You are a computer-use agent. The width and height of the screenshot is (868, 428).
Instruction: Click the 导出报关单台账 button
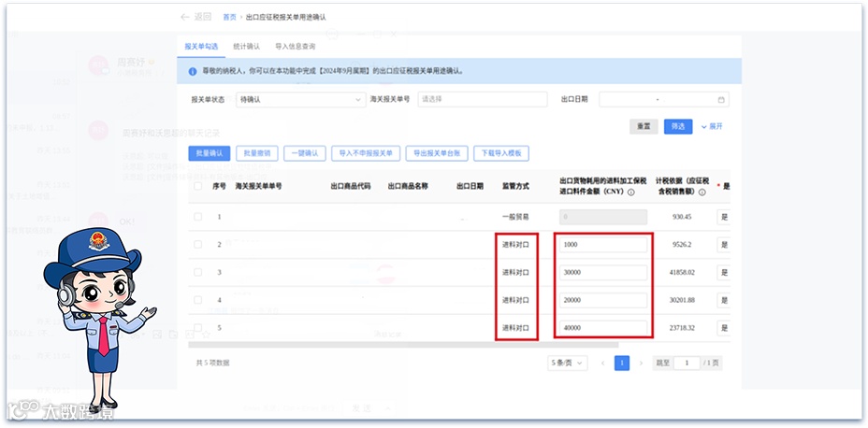pos(437,153)
